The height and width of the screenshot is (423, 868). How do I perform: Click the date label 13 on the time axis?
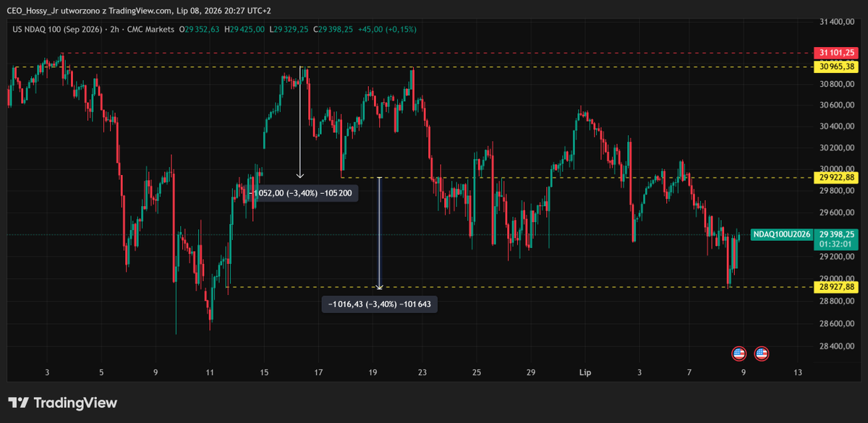pos(797,373)
